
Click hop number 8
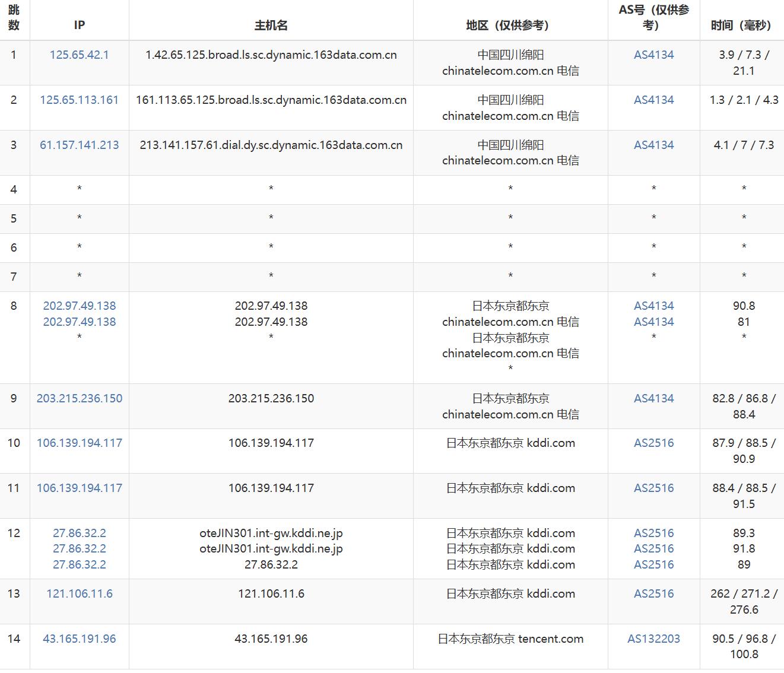pyautogui.click(x=14, y=306)
